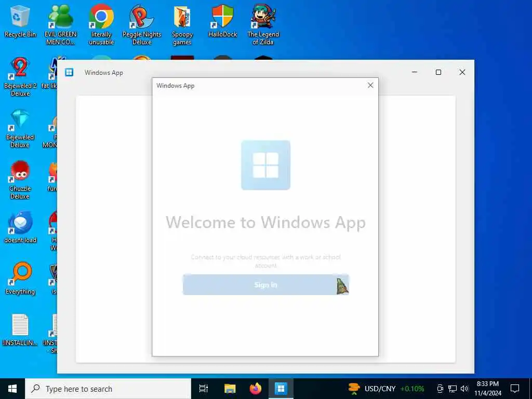Viewport: 532px width, 399px height.
Task: Click the 'Windows App' main window title
Action: [x=104, y=73]
